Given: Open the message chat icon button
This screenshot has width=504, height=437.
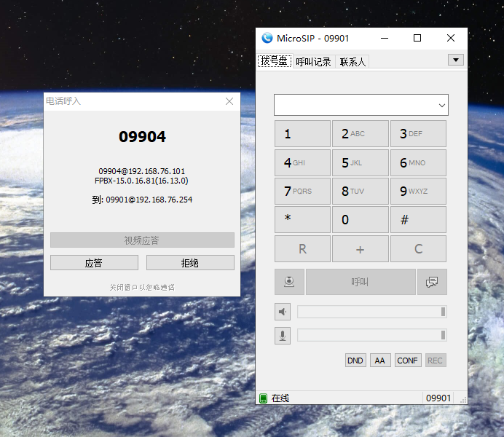Looking at the screenshot, I should tap(432, 282).
